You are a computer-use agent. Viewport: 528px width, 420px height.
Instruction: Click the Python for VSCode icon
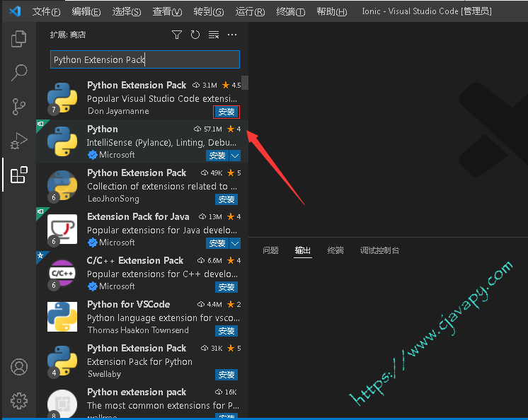click(62, 317)
